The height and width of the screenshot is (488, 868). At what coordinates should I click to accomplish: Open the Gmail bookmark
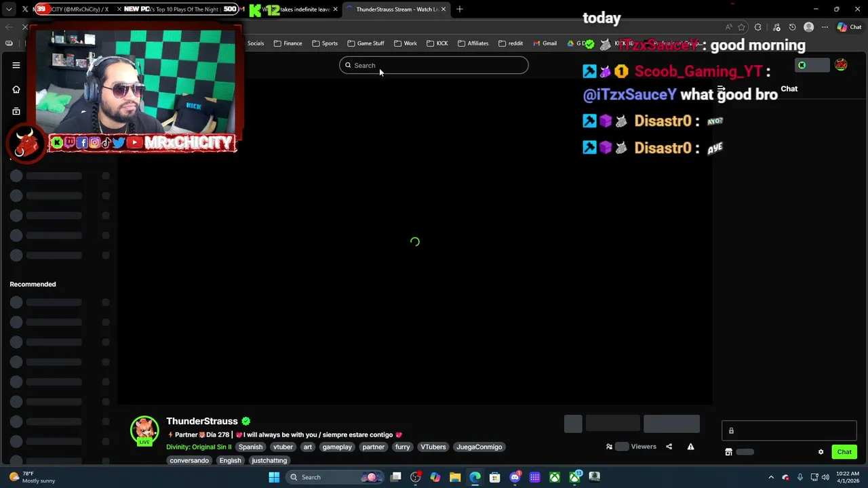click(545, 43)
